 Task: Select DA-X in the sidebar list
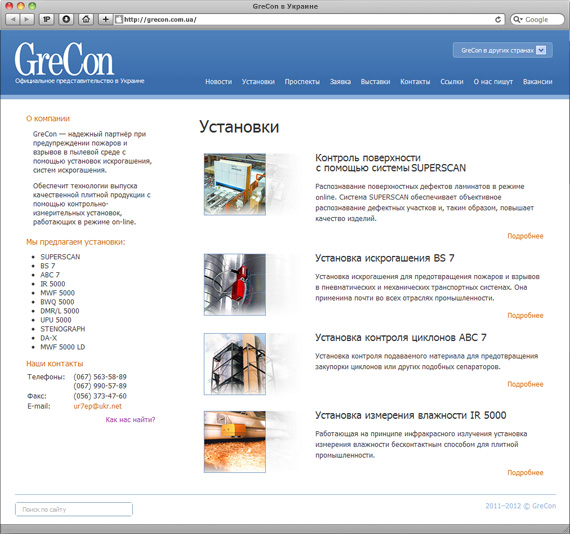(x=48, y=338)
